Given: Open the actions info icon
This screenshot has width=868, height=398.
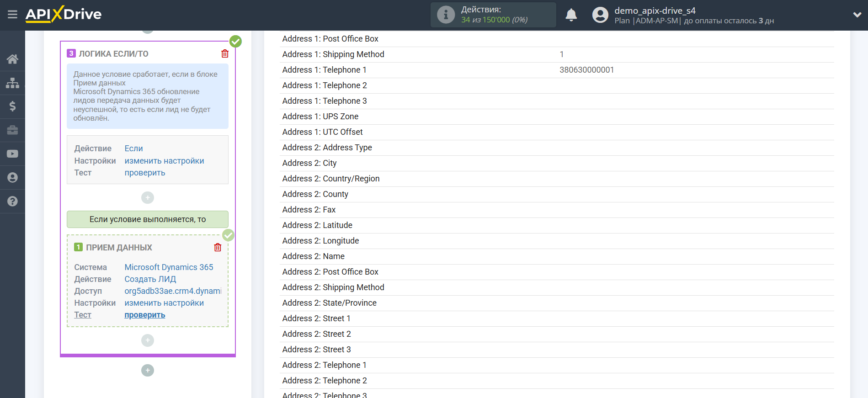Looking at the screenshot, I should 446,15.
